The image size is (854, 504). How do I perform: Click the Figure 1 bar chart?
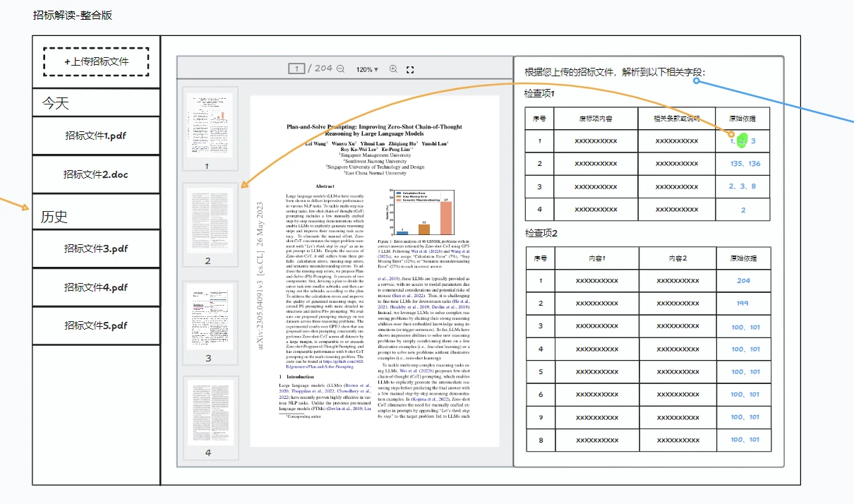coord(421,212)
